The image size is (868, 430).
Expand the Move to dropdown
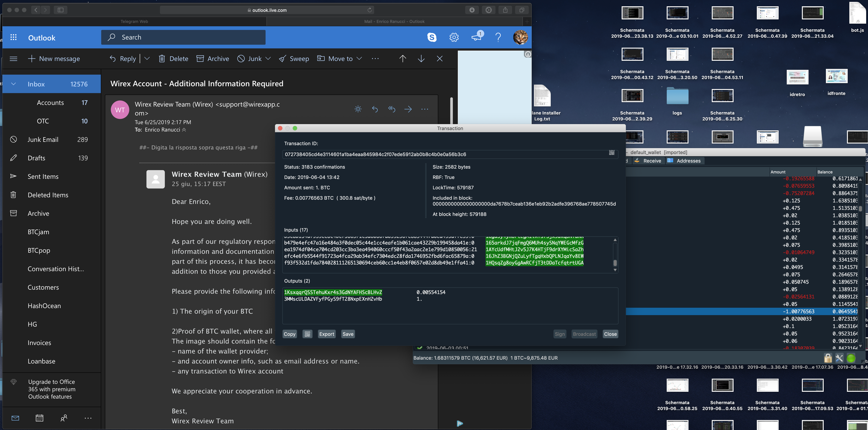(359, 59)
